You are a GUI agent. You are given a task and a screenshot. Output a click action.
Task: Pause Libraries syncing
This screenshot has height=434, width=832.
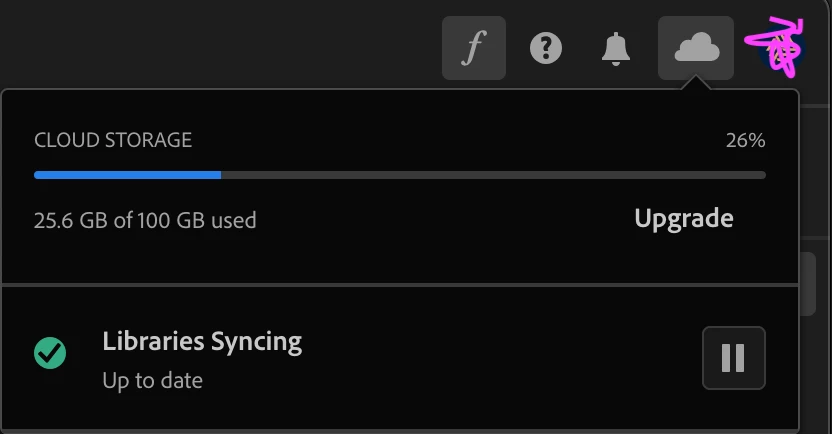click(x=733, y=357)
